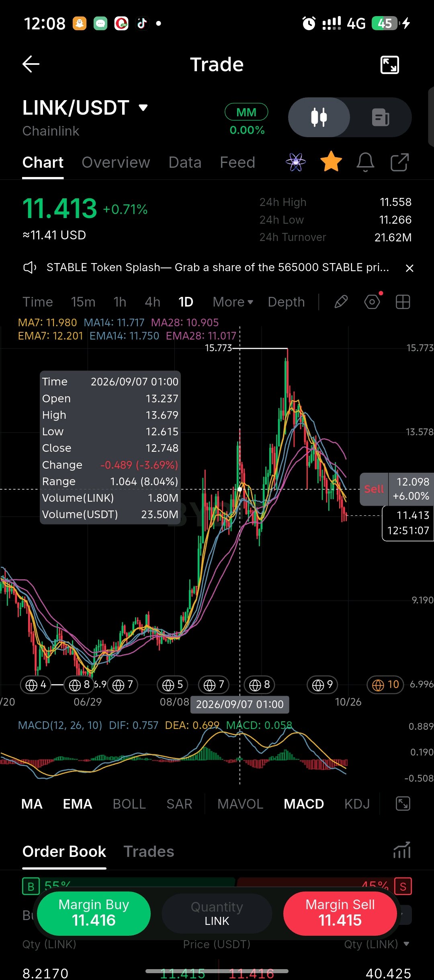
Task: Tap the Margin Buy 11.416 button
Action: click(94, 913)
